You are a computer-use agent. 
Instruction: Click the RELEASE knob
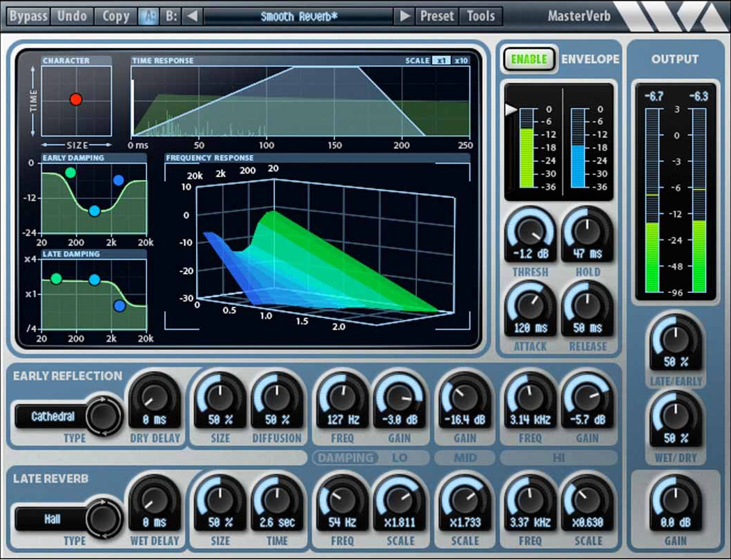point(587,306)
